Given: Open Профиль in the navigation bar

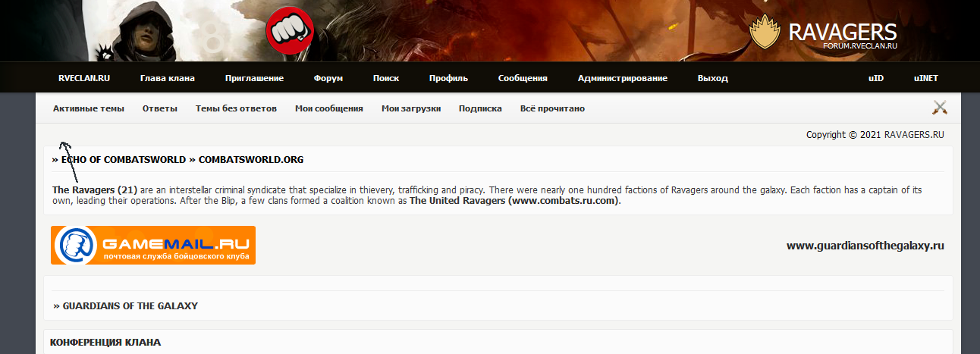Looking at the screenshot, I should coord(448,78).
